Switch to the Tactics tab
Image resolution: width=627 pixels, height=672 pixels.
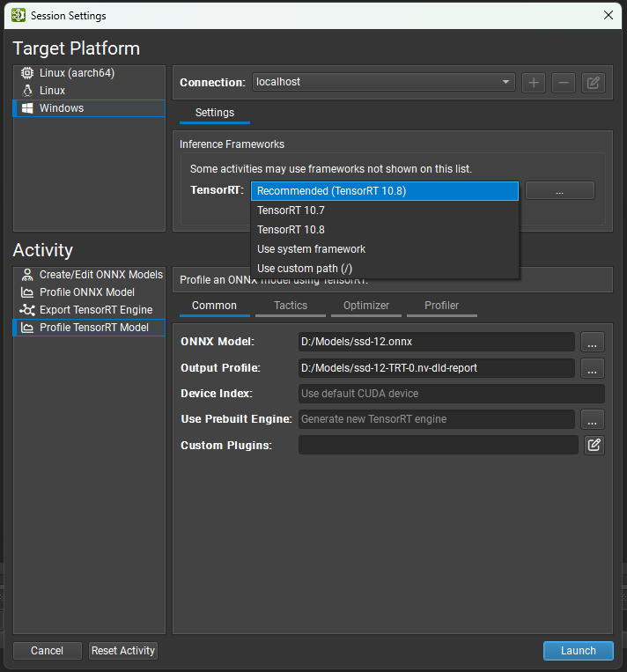tap(291, 306)
